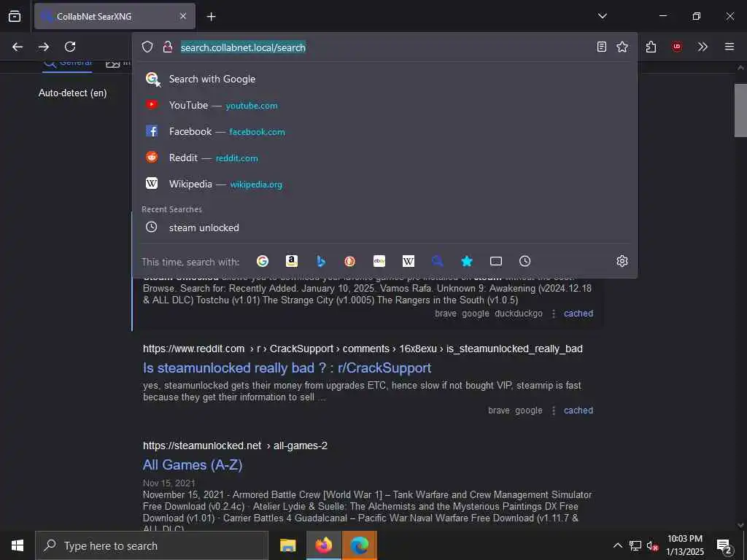Select the Reddit suggestion

pos(384,157)
